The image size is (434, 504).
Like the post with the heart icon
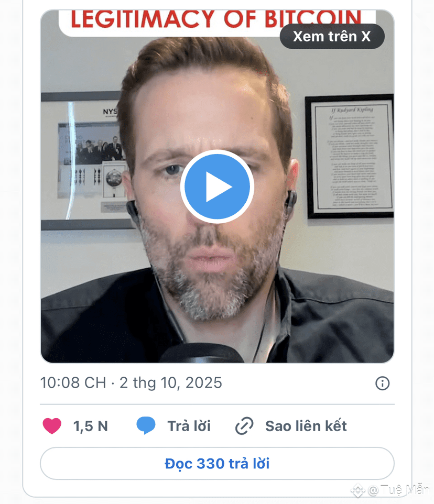(52, 426)
